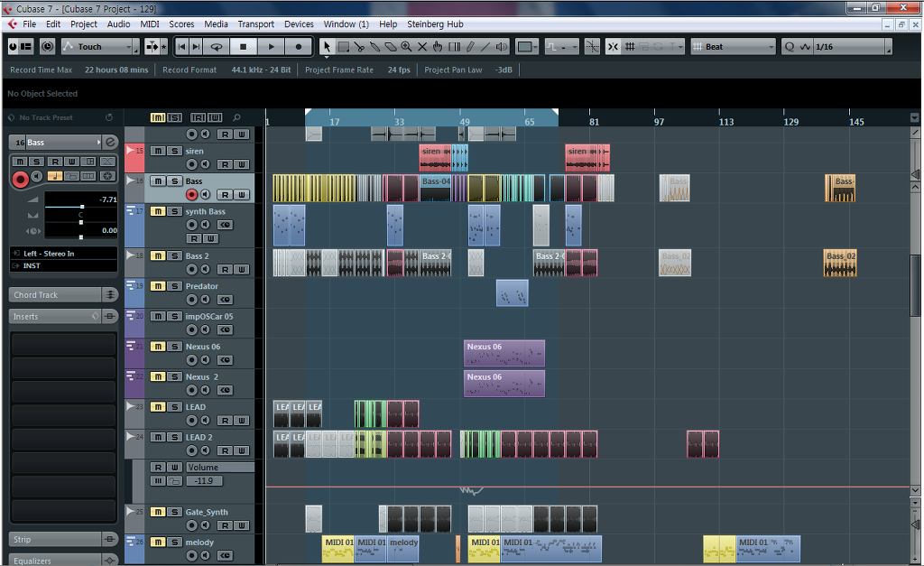Expand the Strip inspector section
924x566 pixels.
point(63,540)
